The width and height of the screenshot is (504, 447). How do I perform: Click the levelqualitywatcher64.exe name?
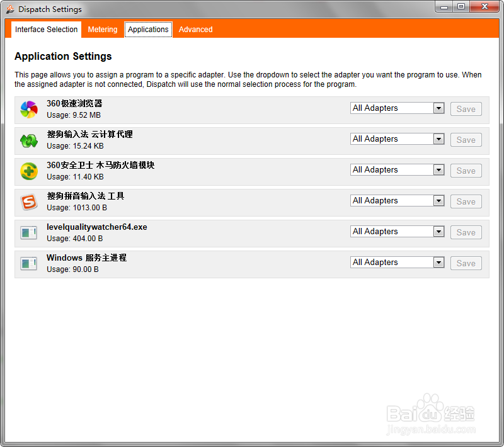tap(97, 227)
